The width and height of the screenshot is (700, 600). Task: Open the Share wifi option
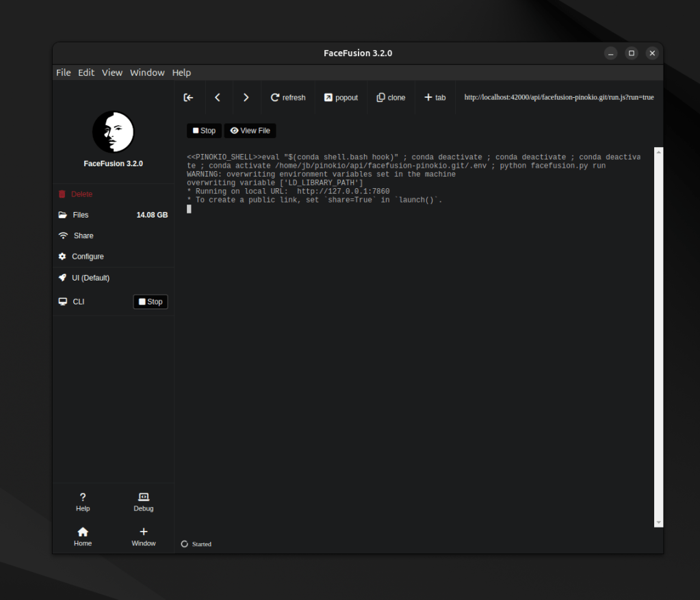pyautogui.click(x=83, y=235)
